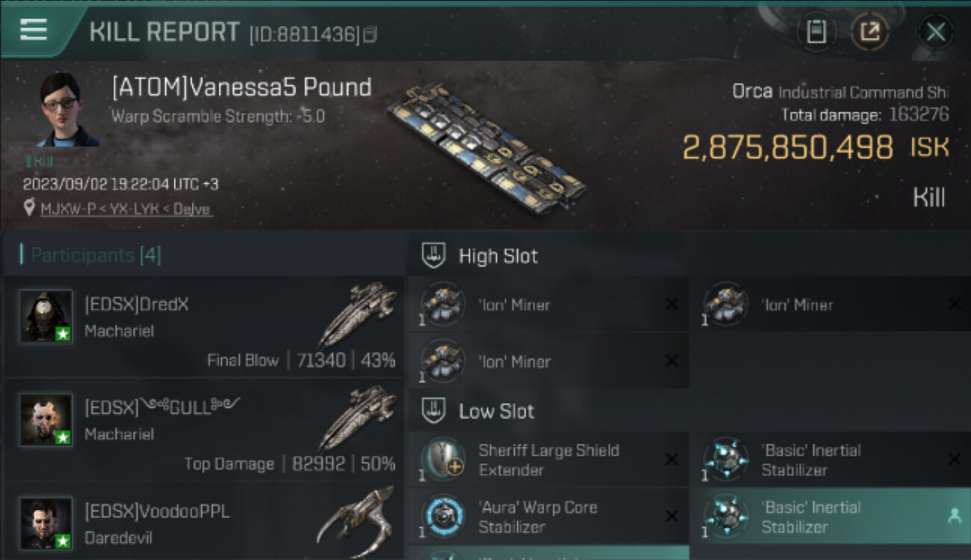Image resolution: width=971 pixels, height=560 pixels.
Task: Open the hamburger menu
Action: pos(34,30)
